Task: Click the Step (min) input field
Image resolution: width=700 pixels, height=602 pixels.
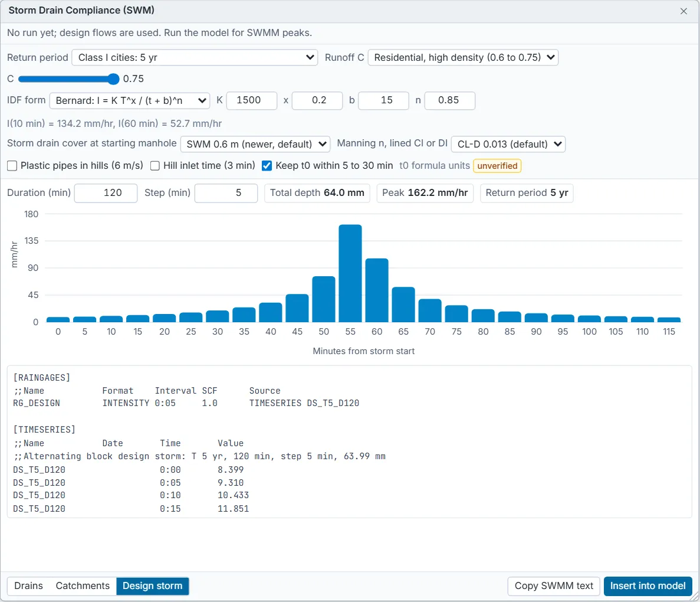Action: [226, 192]
